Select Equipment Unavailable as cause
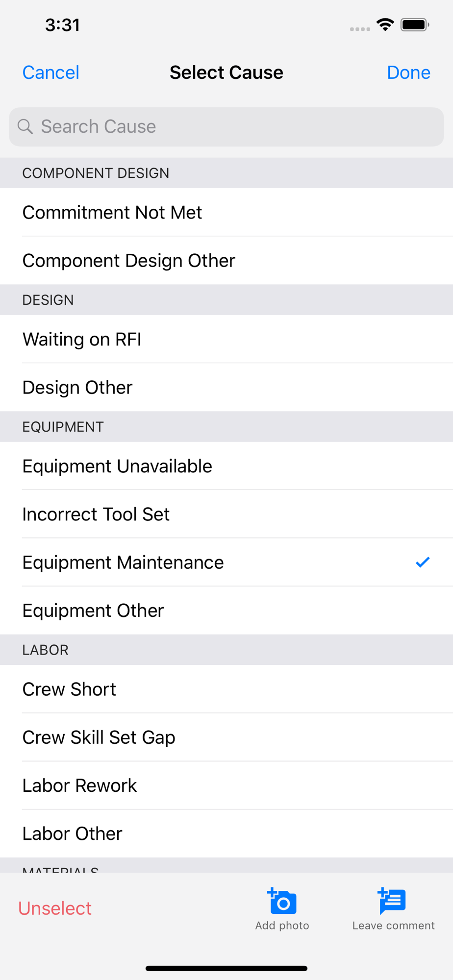Image resolution: width=453 pixels, height=980 pixels. [117, 466]
